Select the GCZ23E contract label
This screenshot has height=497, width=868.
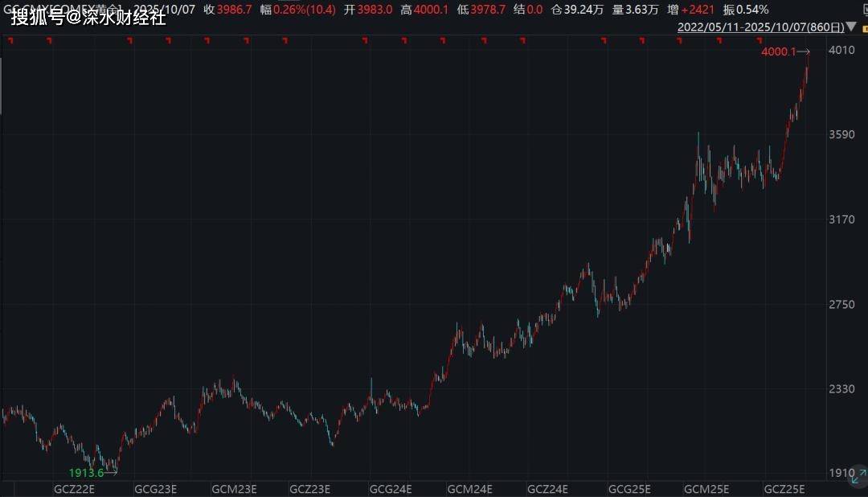click(x=310, y=489)
